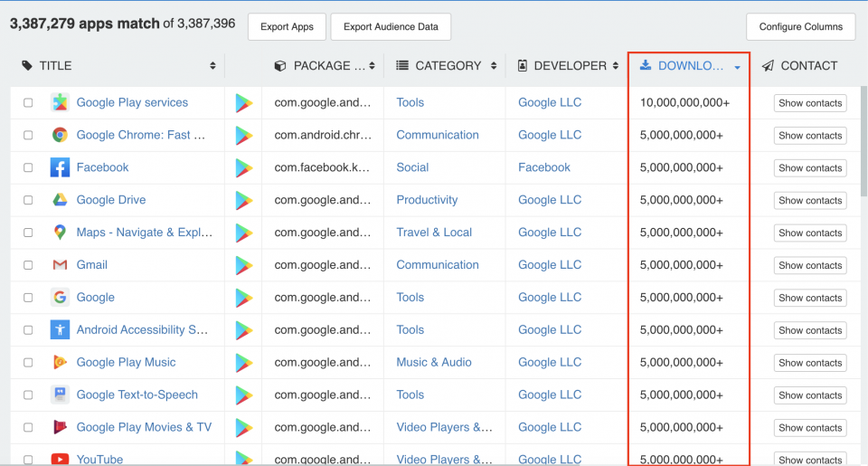Check the Google Play Music checkbox

[x=28, y=362]
